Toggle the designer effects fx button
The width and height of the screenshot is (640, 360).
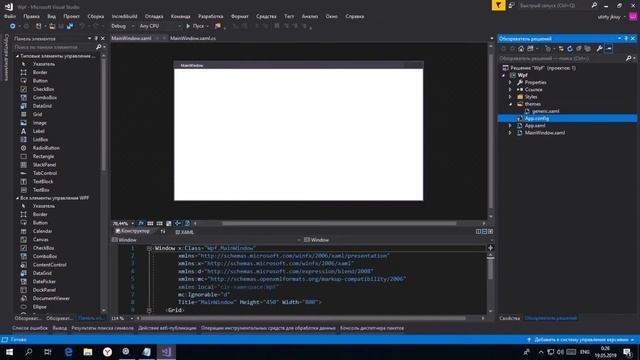pos(141,223)
